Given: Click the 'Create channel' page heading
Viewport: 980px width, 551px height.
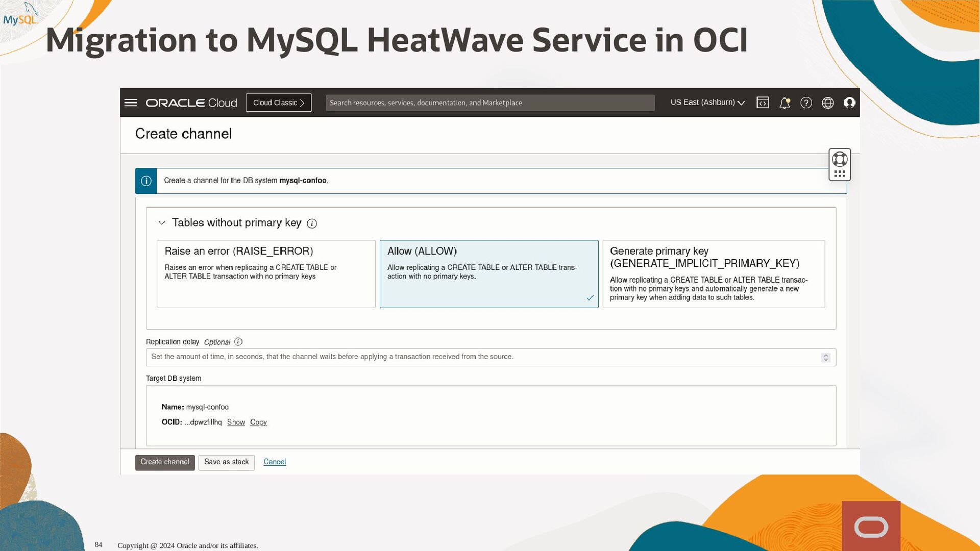Looking at the screenshot, I should pyautogui.click(x=183, y=134).
